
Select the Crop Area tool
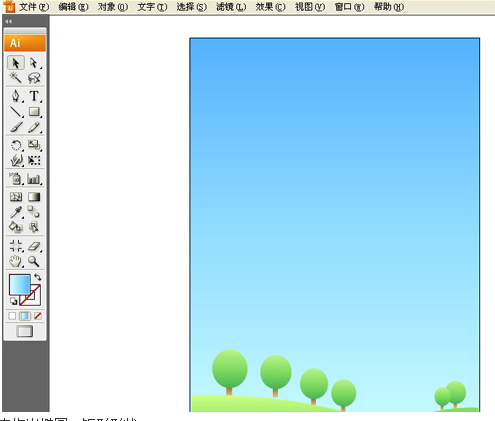click(16, 246)
